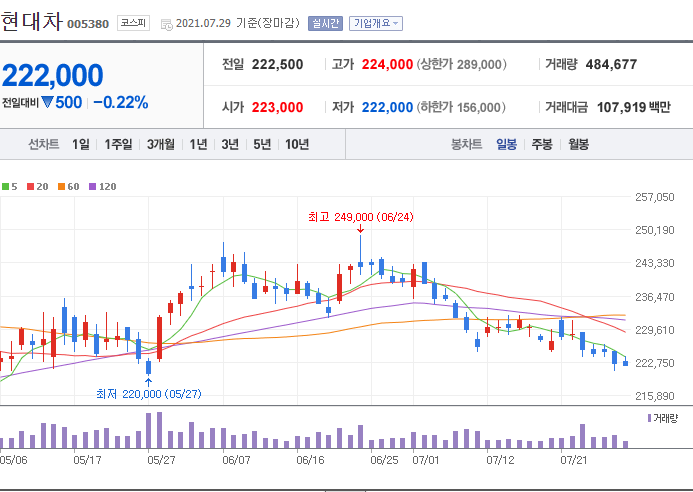Click the 거래대금 value 107,919 백만

click(x=634, y=107)
